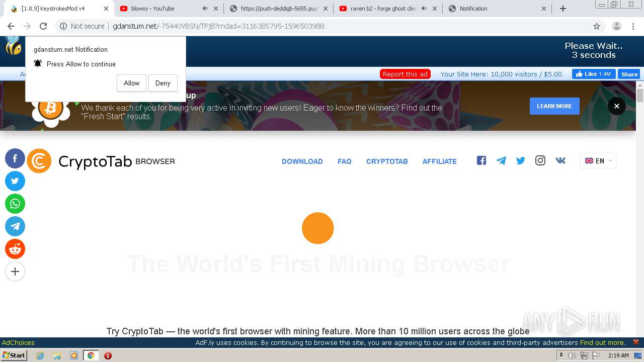Reload the page with the refresh icon
This screenshot has height=362, width=644.
click(x=43, y=26)
